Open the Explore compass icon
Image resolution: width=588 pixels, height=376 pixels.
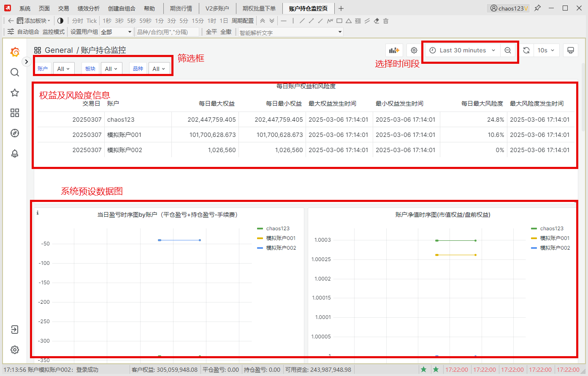(15, 133)
